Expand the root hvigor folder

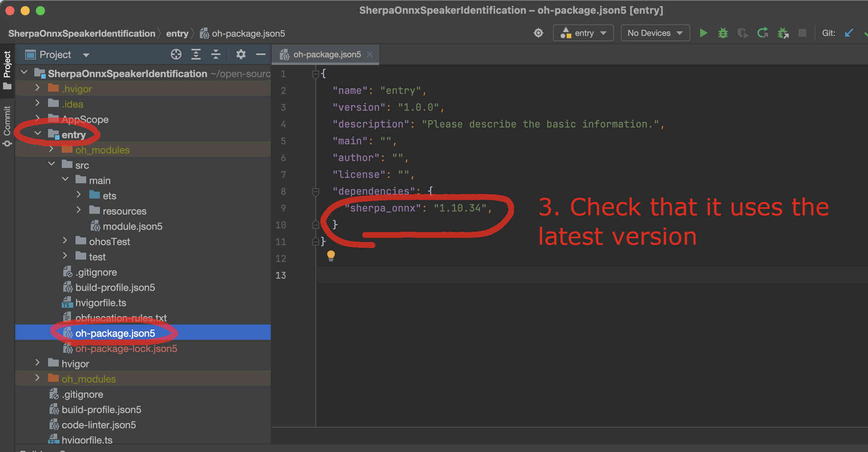point(37,363)
